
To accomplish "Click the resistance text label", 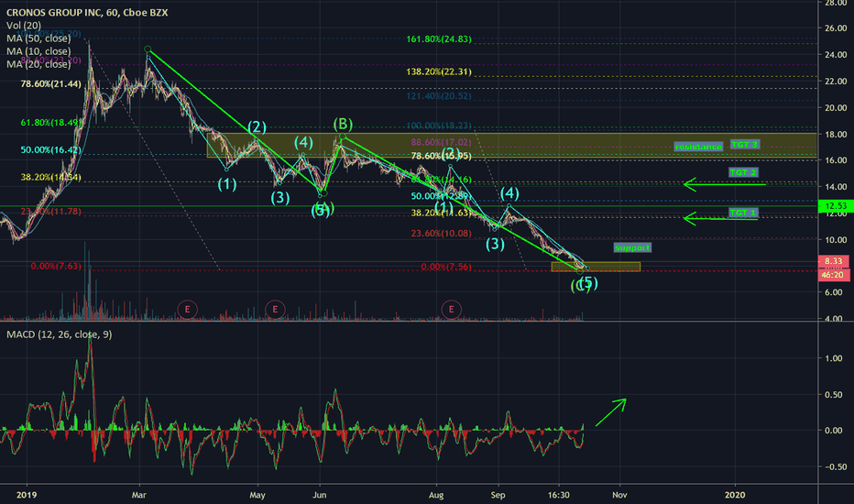I will [698, 147].
